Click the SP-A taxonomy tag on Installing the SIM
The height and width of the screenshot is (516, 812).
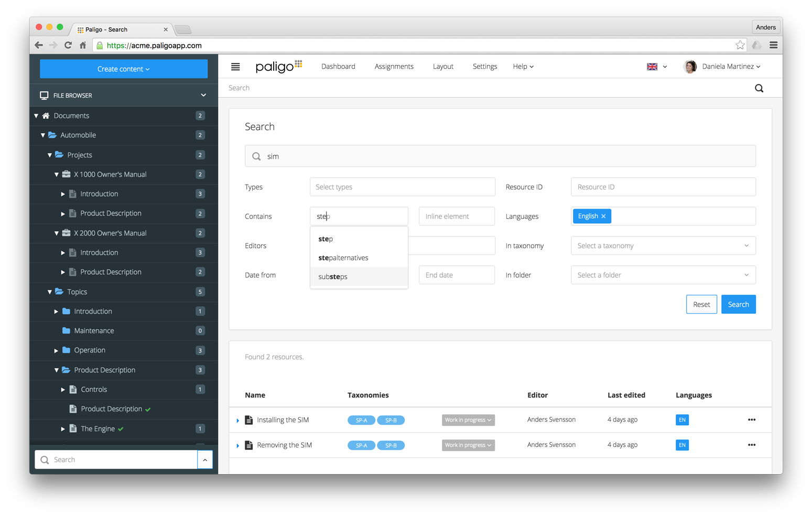361,420
